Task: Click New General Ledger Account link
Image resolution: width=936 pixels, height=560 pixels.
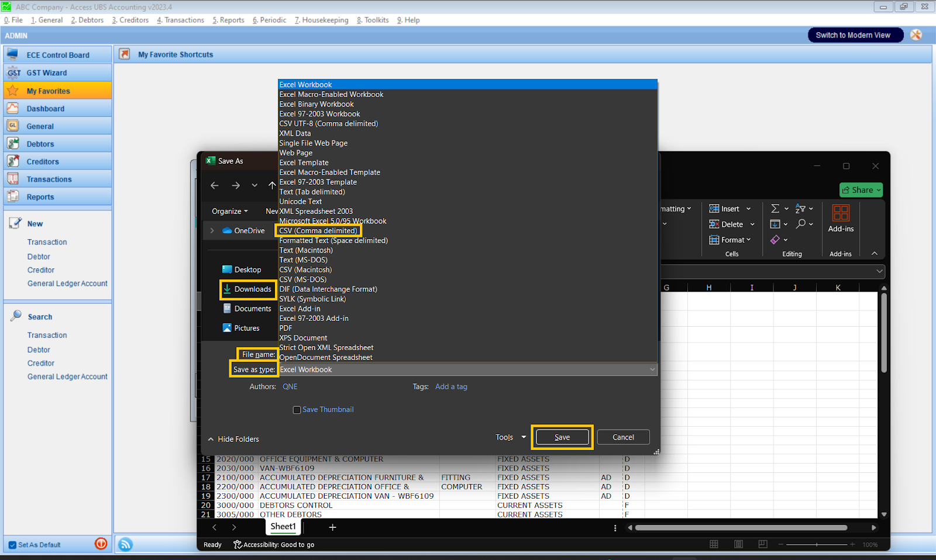Action: [67, 284]
